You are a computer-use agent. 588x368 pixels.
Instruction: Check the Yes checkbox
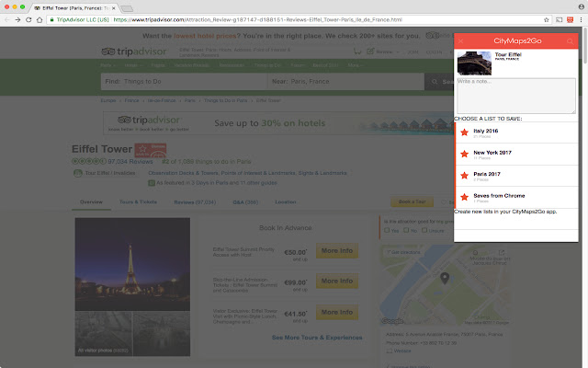coord(387,230)
